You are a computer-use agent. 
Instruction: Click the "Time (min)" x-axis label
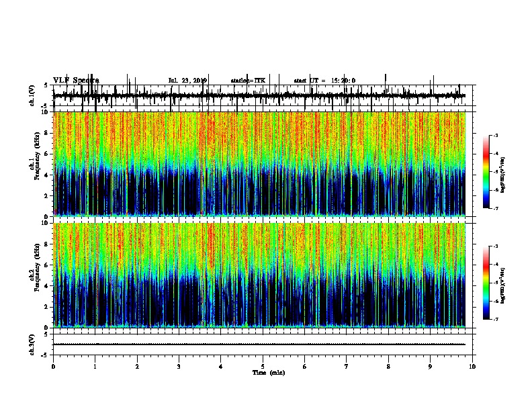269,372
